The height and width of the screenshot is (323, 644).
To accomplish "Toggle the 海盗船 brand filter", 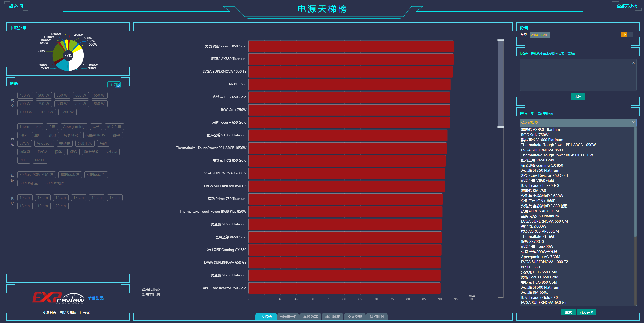I will 25,152.
